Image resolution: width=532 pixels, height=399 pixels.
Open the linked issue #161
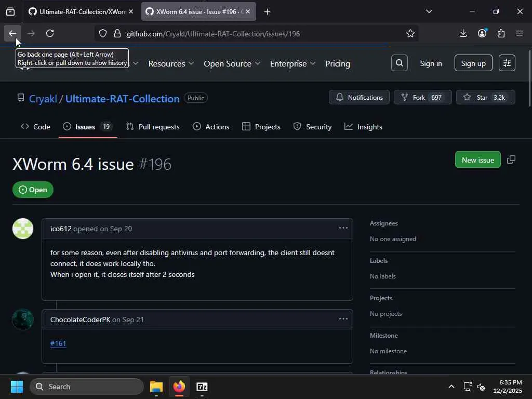58,343
